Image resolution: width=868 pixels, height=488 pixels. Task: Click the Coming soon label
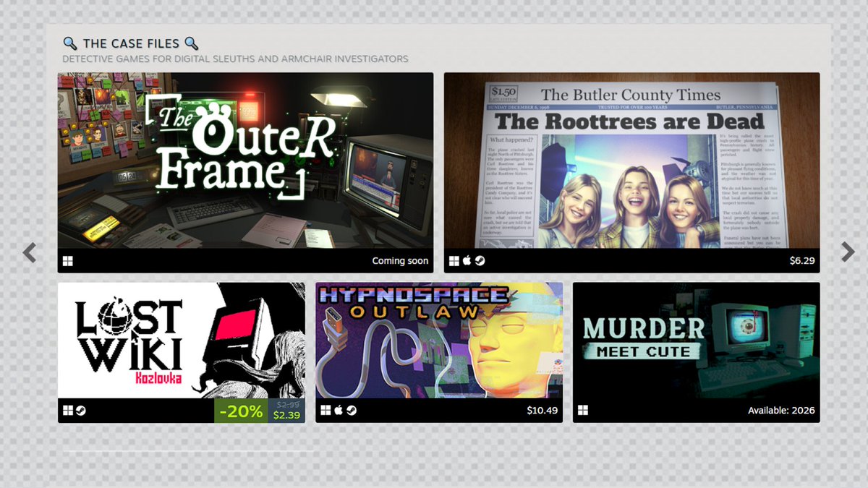(x=400, y=261)
